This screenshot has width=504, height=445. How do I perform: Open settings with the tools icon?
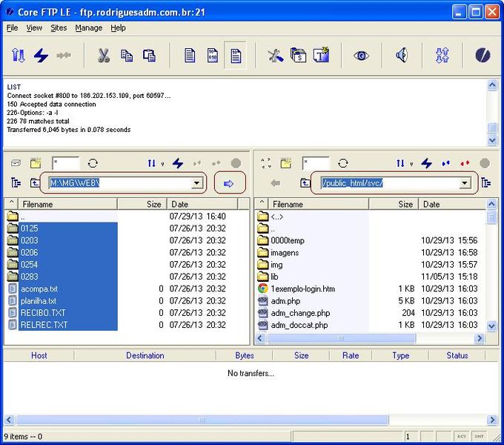(275, 56)
